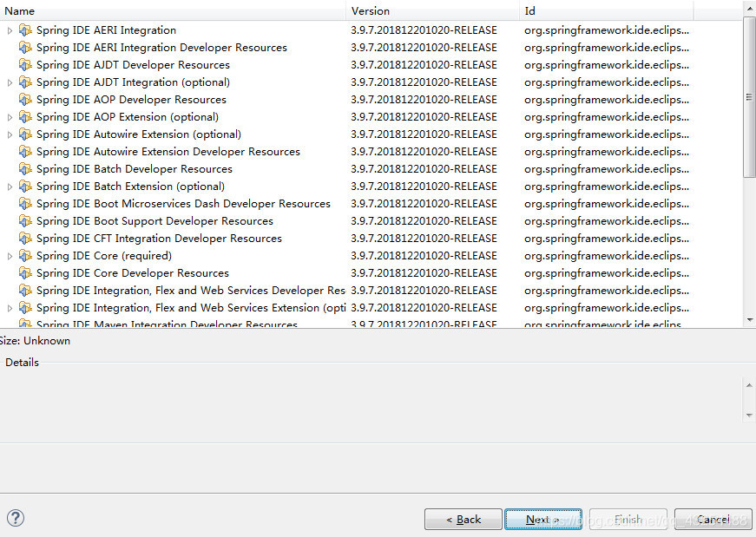Select Spring IDE Autowire Extension (optional) text
The height and width of the screenshot is (537, 756).
click(x=139, y=134)
